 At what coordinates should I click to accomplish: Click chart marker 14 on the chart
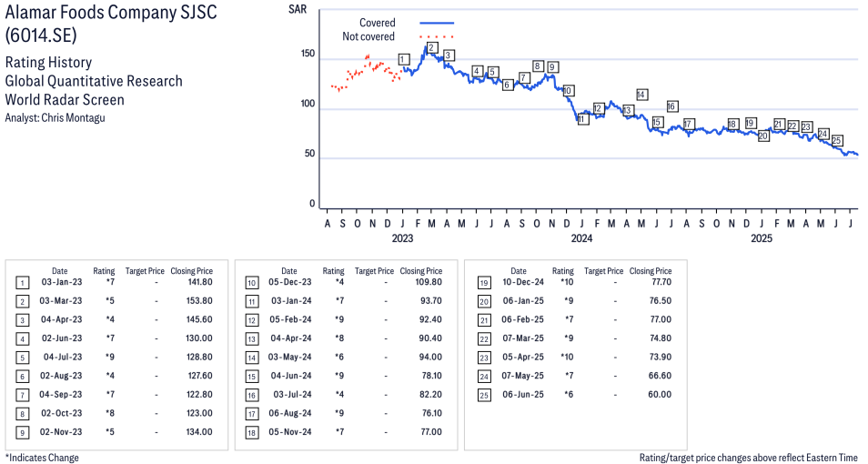(x=641, y=95)
